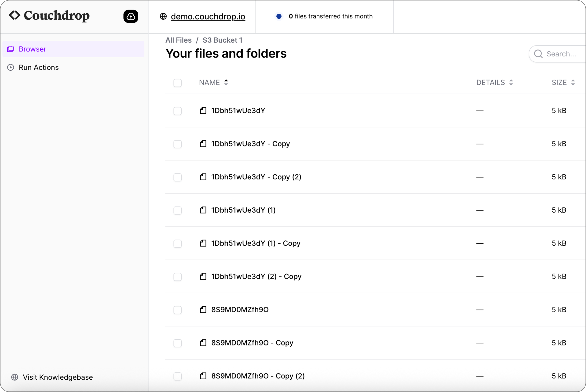Screen dimensions: 586x392
Task: Click the Run Actions play icon
Action: coord(11,68)
